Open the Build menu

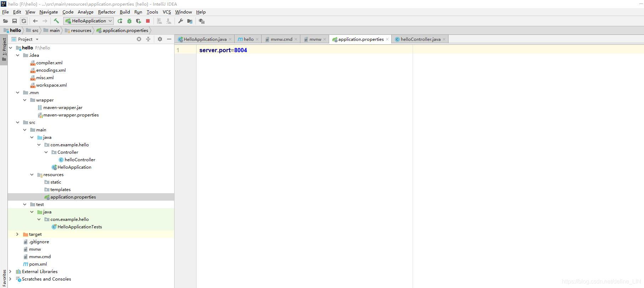125,12
